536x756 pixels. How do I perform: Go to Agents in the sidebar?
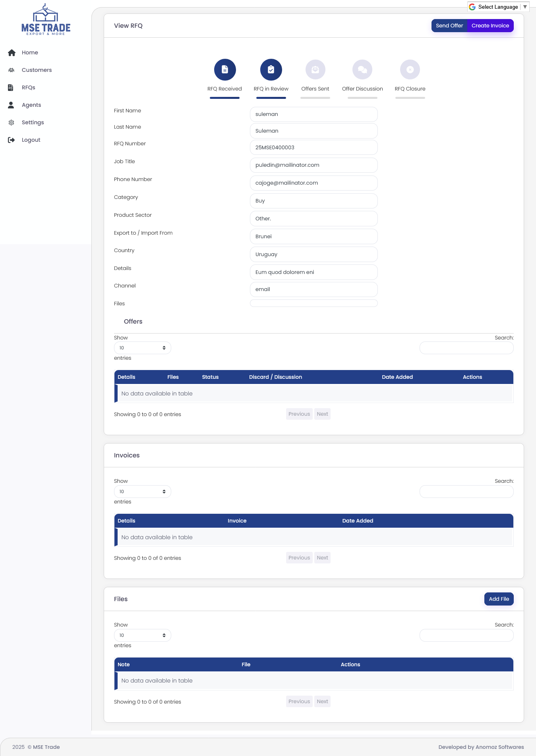(31, 105)
